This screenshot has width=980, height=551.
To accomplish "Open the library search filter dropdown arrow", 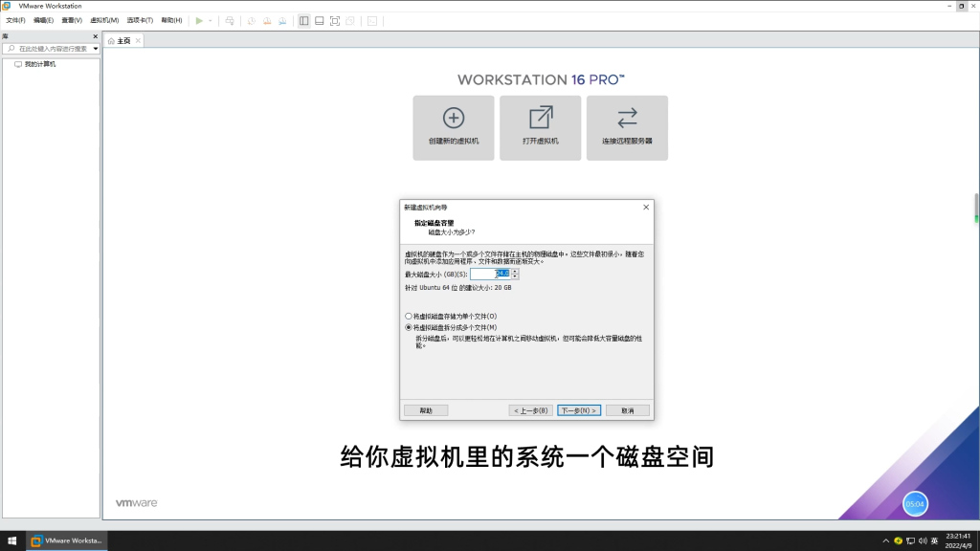I will tap(96, 49).
